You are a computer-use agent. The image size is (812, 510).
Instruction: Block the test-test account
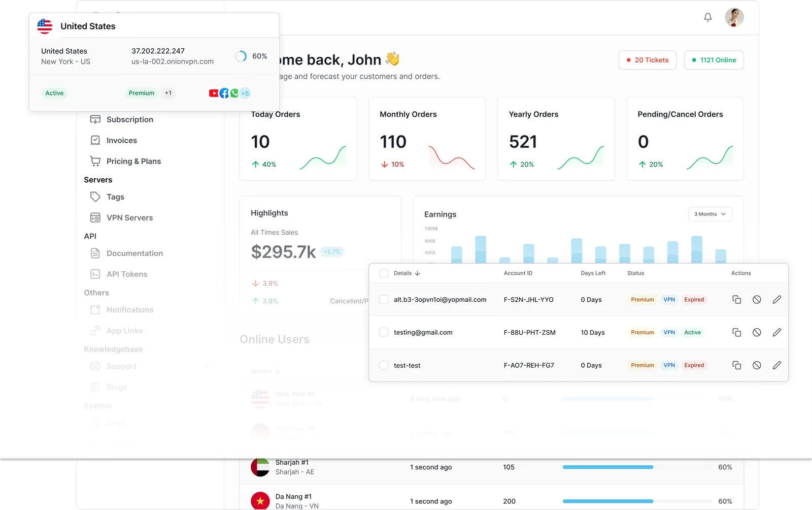(x=757, y=365)
